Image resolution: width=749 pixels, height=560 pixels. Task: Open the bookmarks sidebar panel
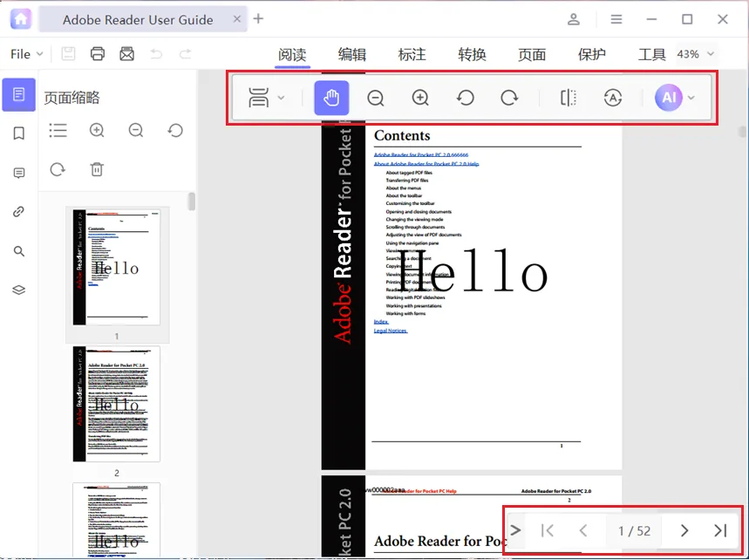pos(18,133)
